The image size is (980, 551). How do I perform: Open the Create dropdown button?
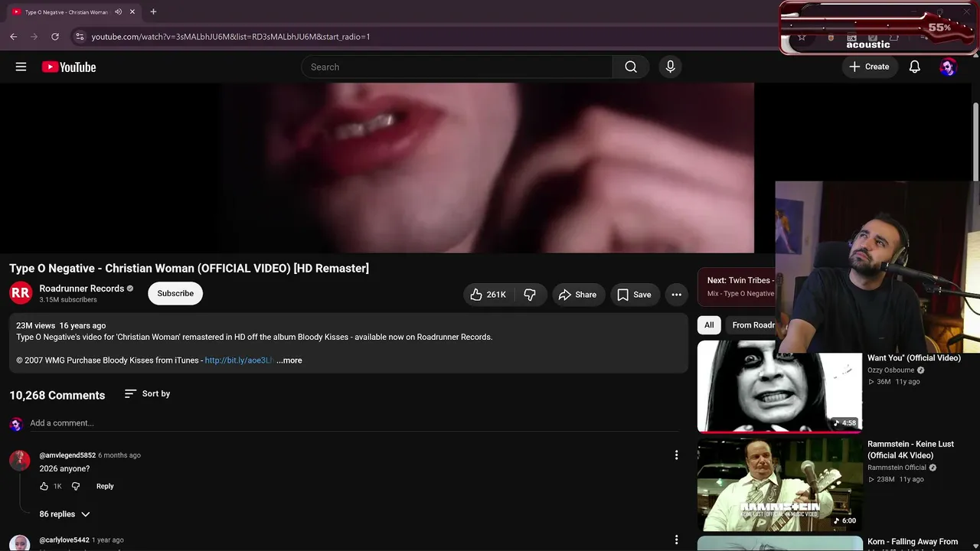tap(869, 67)
